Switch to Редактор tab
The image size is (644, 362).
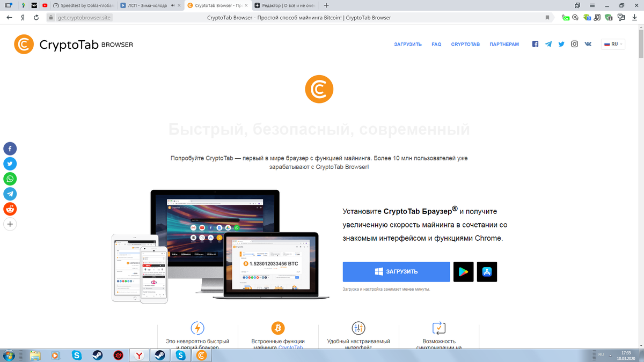click(x=284, y=5)
